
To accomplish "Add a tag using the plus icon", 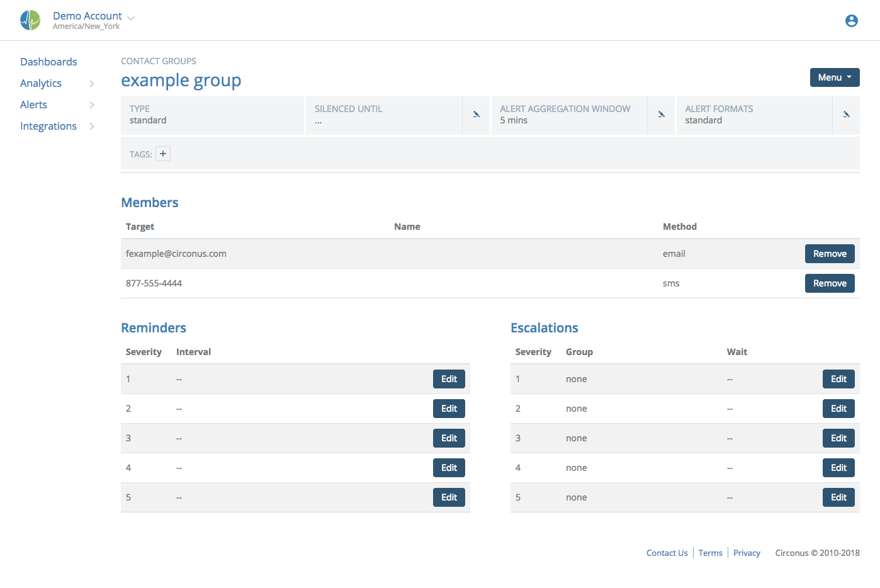I will 163,153.
